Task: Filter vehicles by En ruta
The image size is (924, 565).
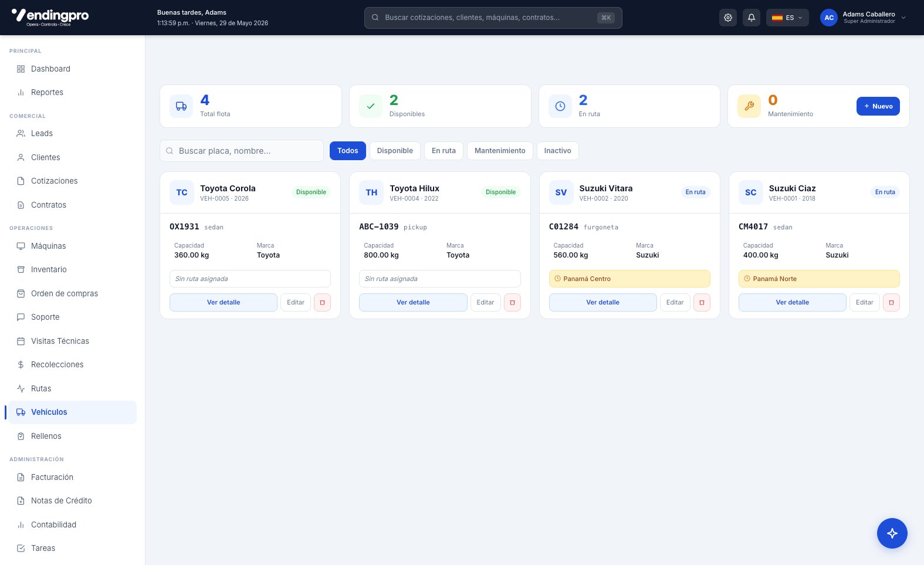Action: point(444,151)
